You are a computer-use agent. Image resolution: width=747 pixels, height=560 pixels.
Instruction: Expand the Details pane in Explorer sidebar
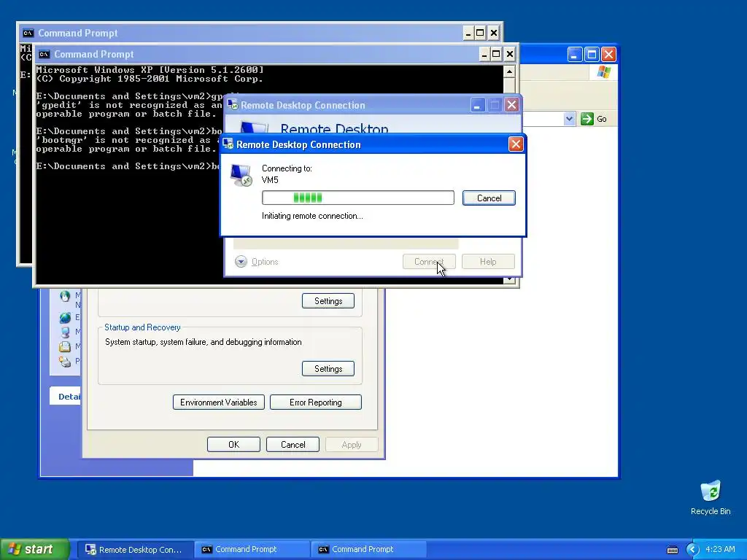tap(66, 396)
